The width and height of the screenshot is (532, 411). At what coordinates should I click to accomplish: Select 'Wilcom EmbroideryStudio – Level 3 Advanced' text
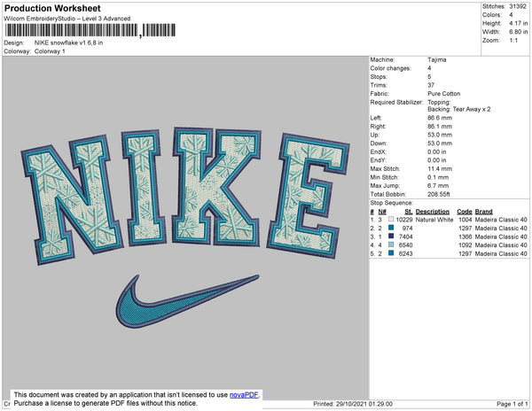click(67, 19)
